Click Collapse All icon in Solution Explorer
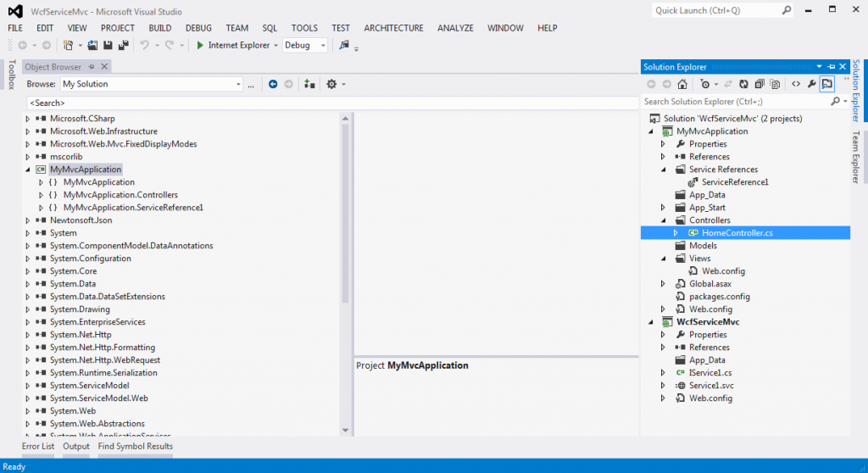868x473 pixels. pyautogui.click(x=759, y=84)
